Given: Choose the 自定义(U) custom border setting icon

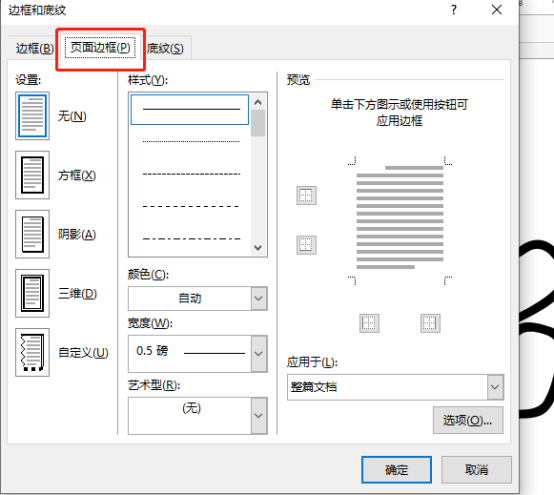Looking at the screenshot, I should click(32, 352).
